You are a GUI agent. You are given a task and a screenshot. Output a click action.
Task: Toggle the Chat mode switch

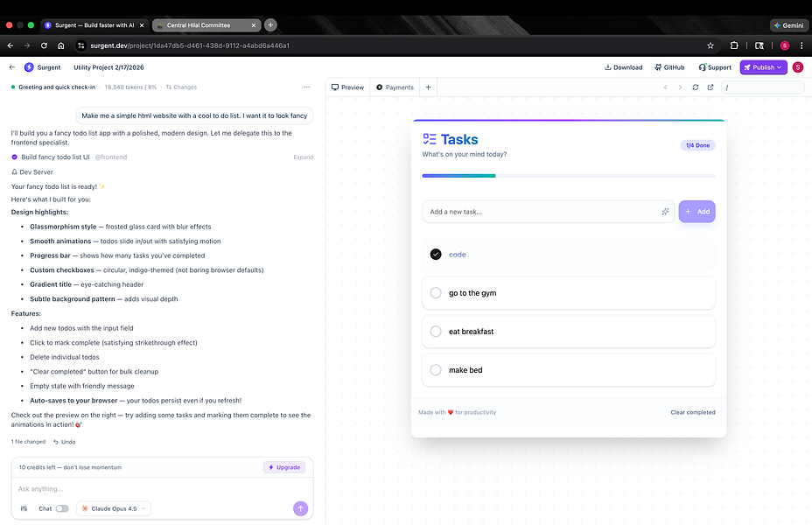pyautogui.click(x=62, y=508)
